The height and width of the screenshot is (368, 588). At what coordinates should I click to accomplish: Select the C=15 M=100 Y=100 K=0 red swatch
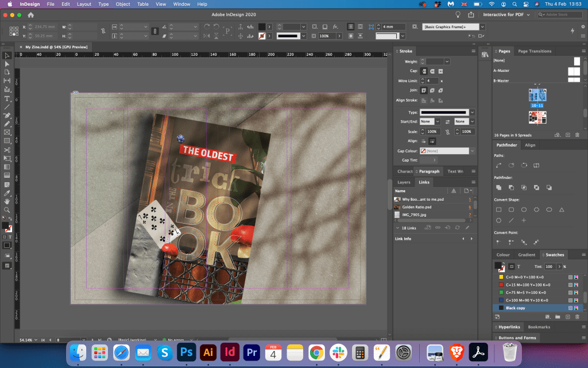[x=528, y=285]
